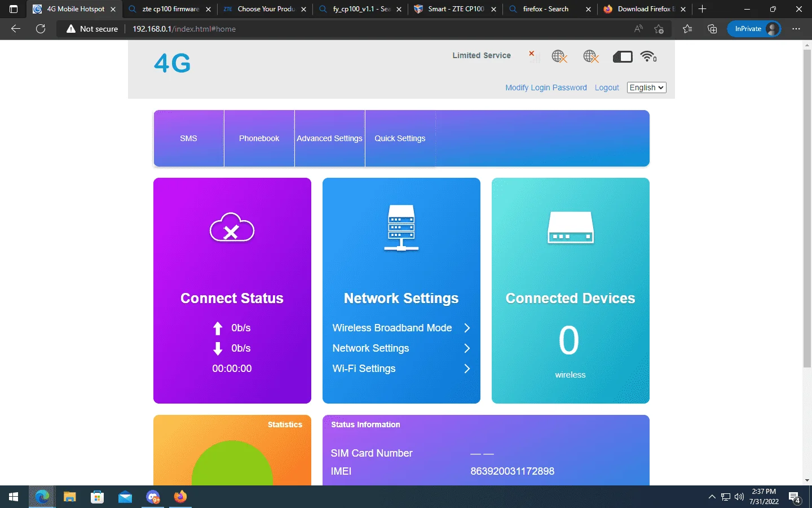The height and width of the screenshot is (508, 812).
Task: Switch to the fy_cp100_v1.1 search tab
Action: click(360, 9)
